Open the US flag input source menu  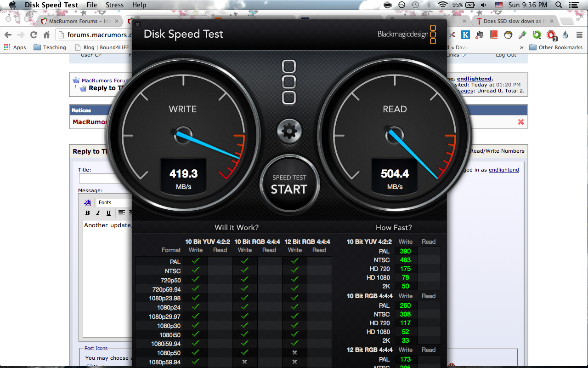tap(499, 5)
